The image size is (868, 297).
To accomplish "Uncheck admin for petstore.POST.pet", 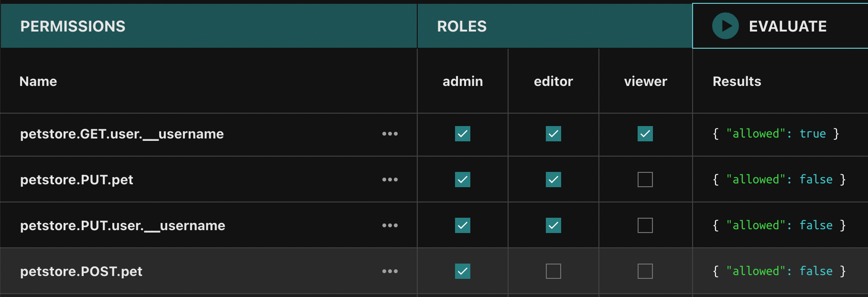I will point(462,271).
